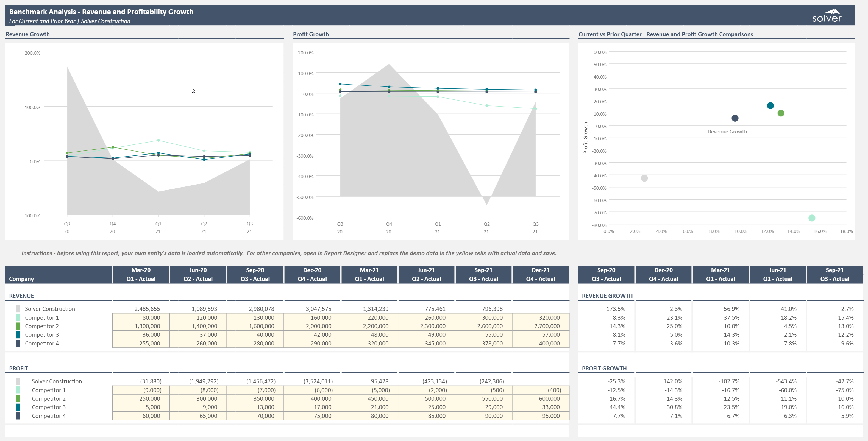Click the cell showing 3,047,575
This screenshot has width=868, height=441.
[x=312, y=309]
